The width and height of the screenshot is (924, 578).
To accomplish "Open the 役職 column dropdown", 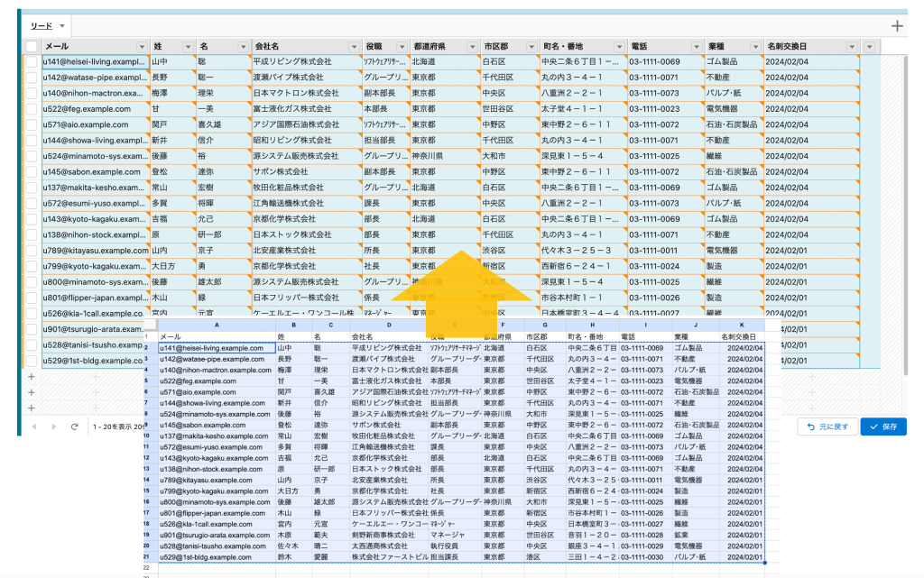I will click(x=402, y=47).
